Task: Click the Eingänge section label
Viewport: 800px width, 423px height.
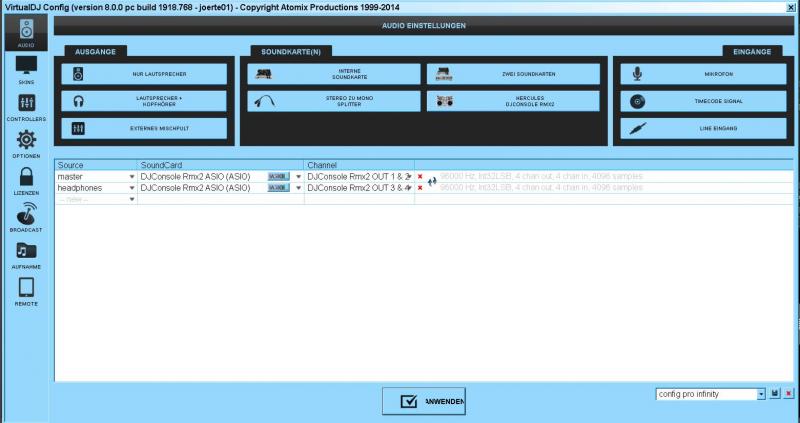Action: pyautogui.click(x=752, y=52)
